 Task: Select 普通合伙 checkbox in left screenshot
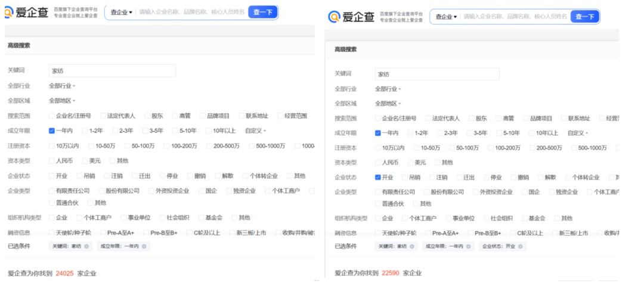coord(51,203)
